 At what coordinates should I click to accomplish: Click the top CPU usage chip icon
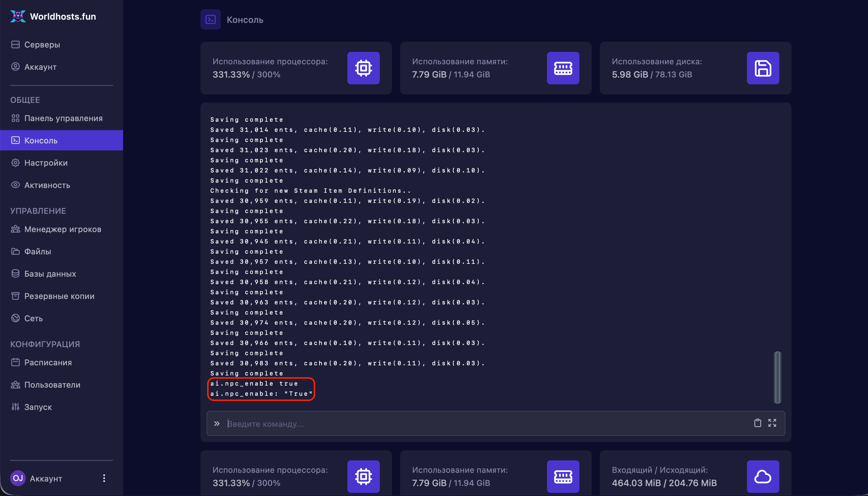tap(364, 68)
